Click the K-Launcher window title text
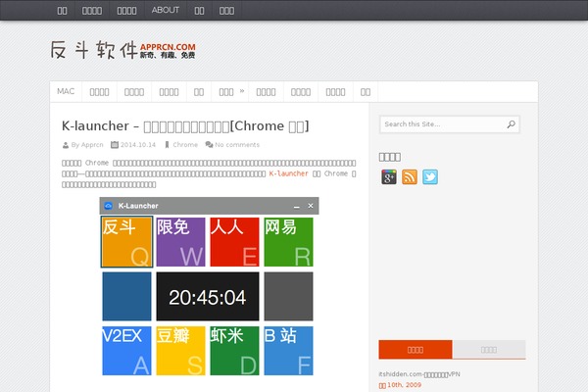Image resolution: width=588 pixels, height=392 pixels. point(138,206)
